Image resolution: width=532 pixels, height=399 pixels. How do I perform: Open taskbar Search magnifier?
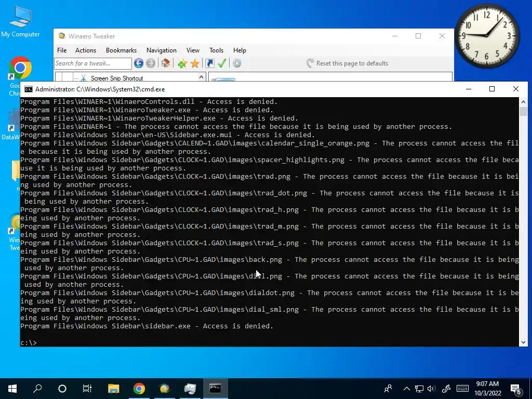point(37,389)
